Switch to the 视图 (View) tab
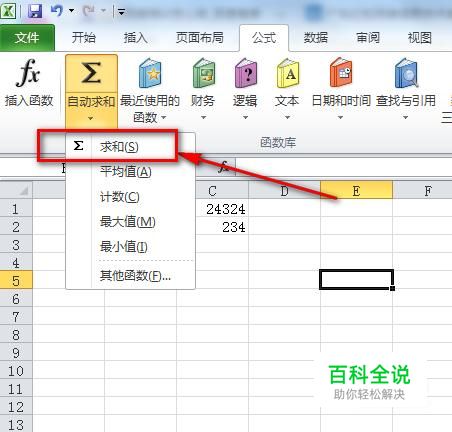 pos(419,38)
